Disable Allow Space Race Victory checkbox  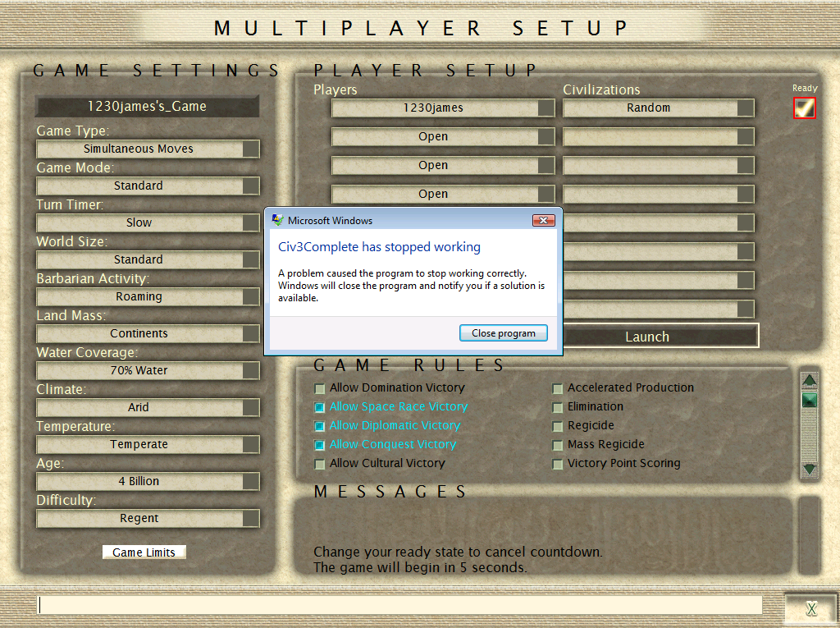[x=320, y=407]
